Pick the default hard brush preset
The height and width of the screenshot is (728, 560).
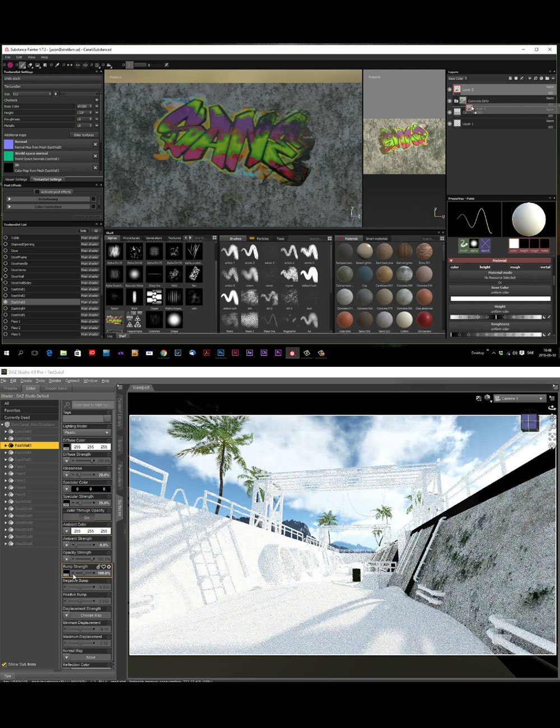pos(309,275)
